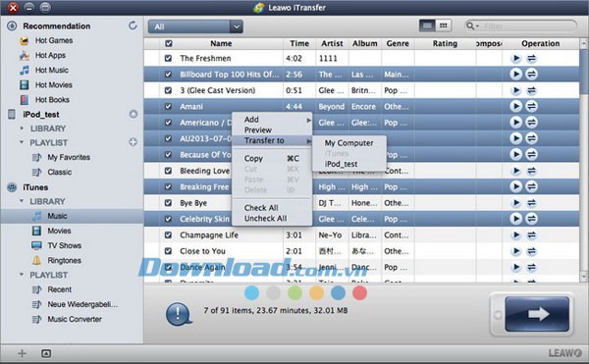The image size is (589, 364).
Task: Transfer The Freshmen track icon
Action: pyautogui.click(x=531, y=58)
